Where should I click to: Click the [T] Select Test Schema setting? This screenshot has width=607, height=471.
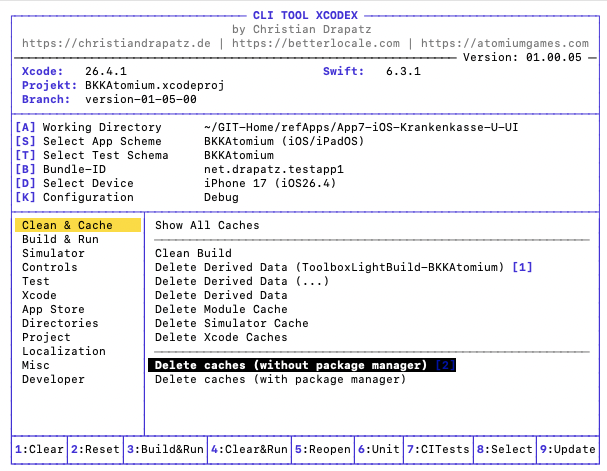click(92, 155)
